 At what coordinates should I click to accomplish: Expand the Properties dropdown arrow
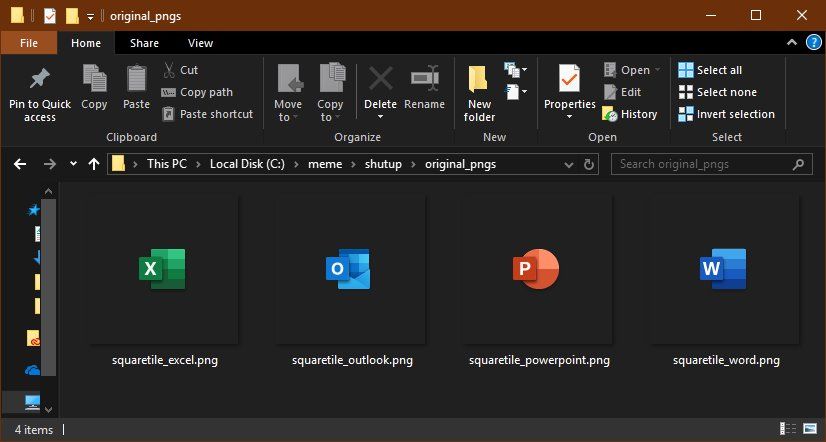[569, 116]
